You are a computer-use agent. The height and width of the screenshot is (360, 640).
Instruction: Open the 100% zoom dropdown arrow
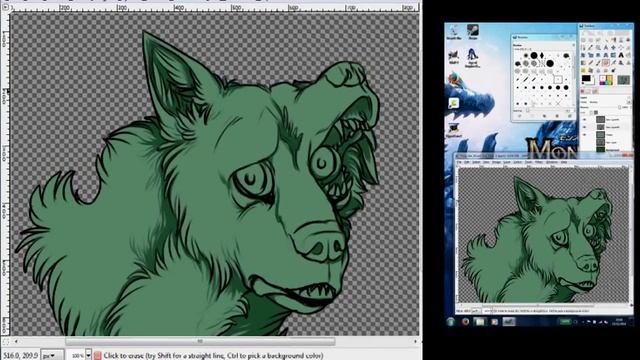88,356
